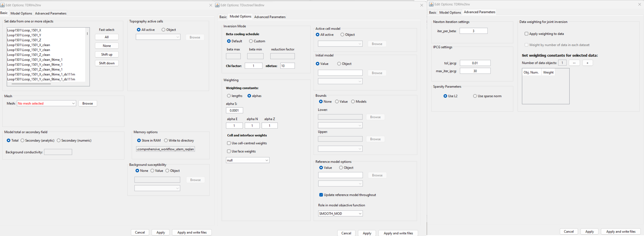The width and height of the screenshot is (644, 236).
Task: Open the Bounds Upper model dropdown
Action: tap(340, 149)
